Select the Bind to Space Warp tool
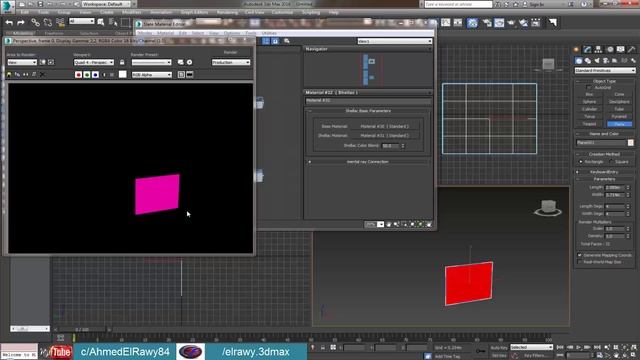The image size is (640, 360). click(60, 23)
